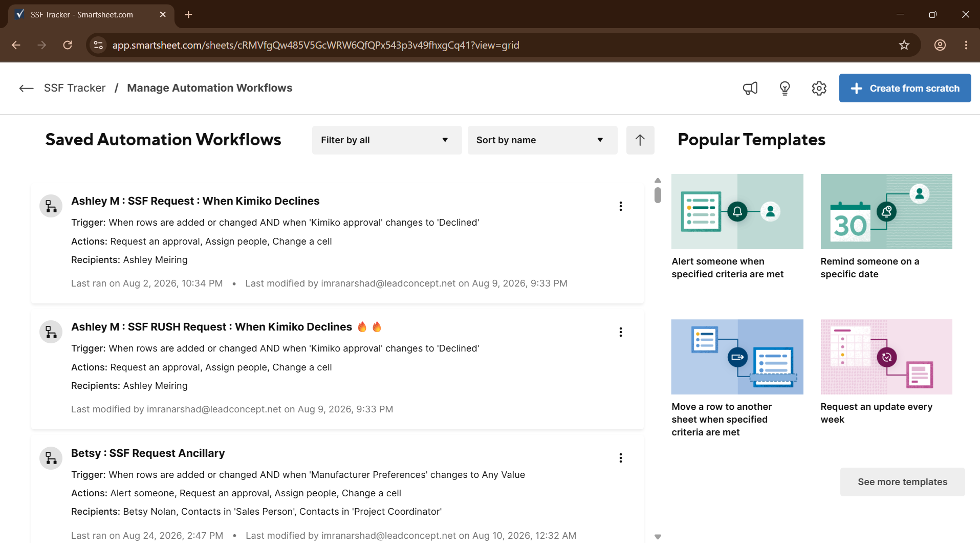Click browser back navigation arrow

16,45
